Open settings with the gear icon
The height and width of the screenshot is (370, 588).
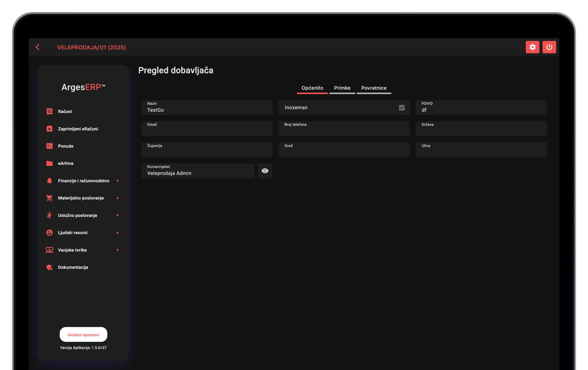point(532,47)
